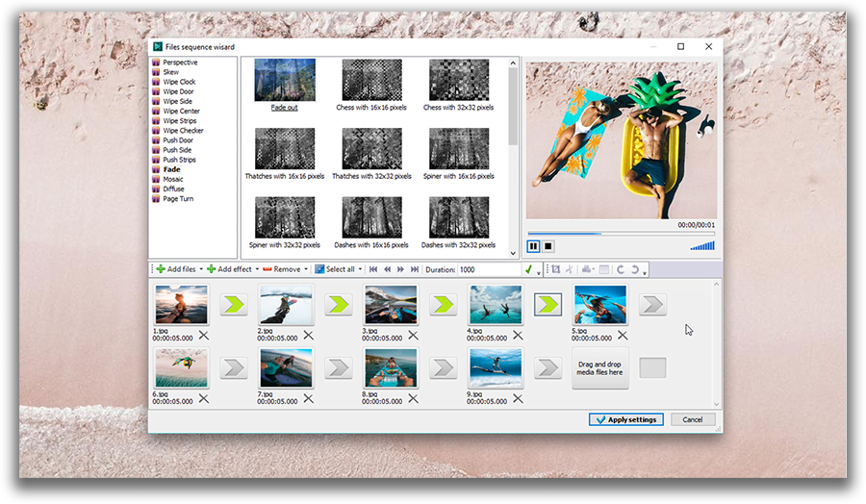Select Page Turn transition category
Image resolution: width=866 pixels, height=504 pixels.
177,199
